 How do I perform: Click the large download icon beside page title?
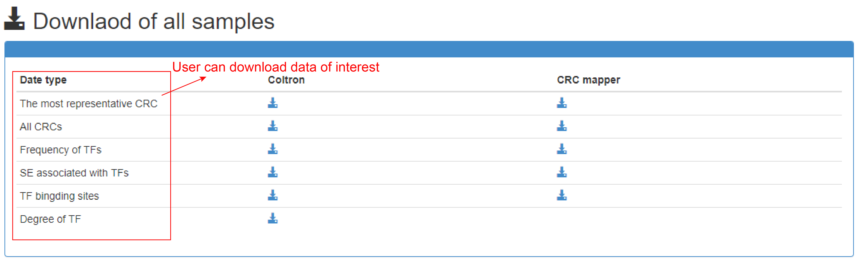[x=14, y=19]
